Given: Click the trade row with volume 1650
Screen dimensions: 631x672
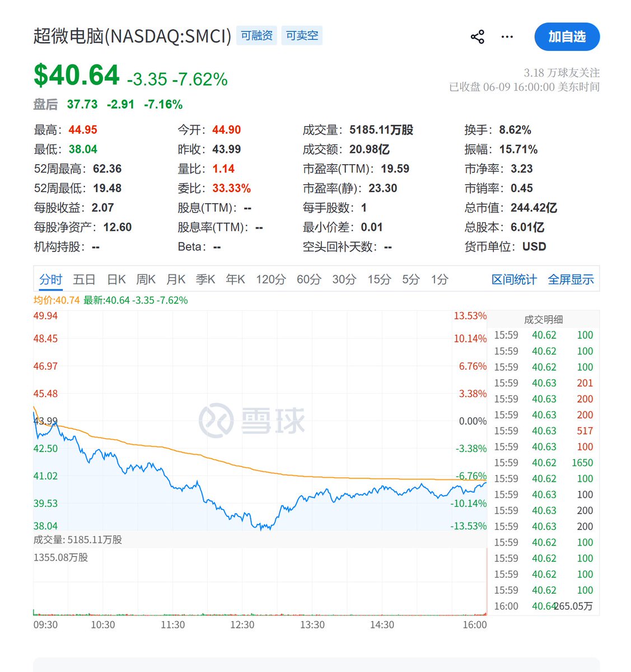Looking at the screenshot, I should 543,463.
